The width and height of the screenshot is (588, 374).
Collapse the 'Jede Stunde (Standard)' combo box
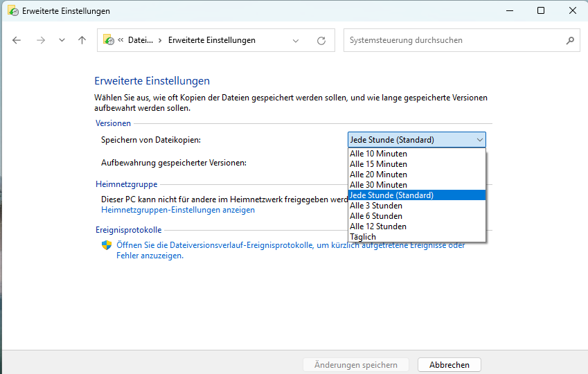(x=417, y=139)
